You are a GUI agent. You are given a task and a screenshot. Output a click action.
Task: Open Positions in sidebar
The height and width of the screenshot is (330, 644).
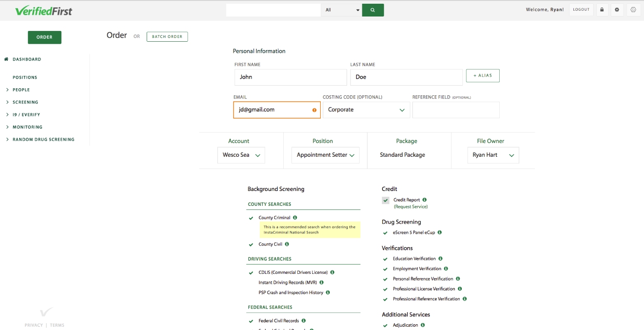25,77
